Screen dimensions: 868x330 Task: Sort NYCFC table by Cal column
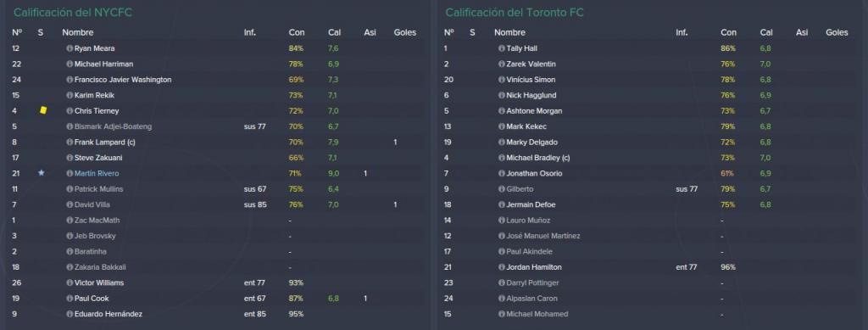pyautogui.click(x=334, y=33)
